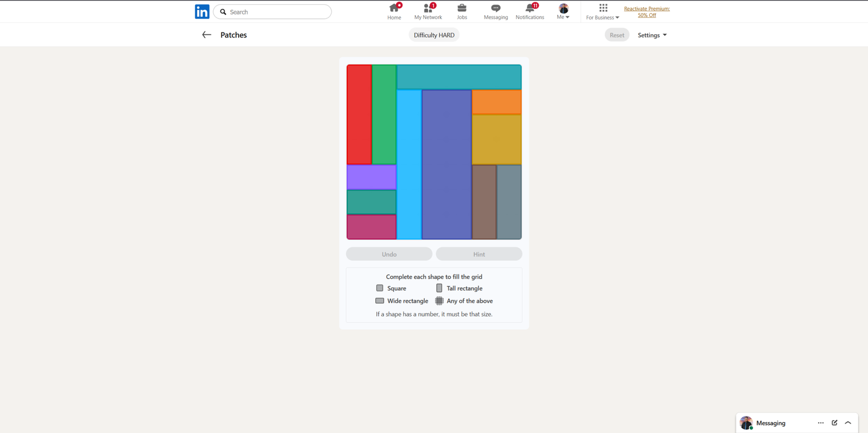
Task: Check the Notifications bell icon
Action: tap(530, 8)
